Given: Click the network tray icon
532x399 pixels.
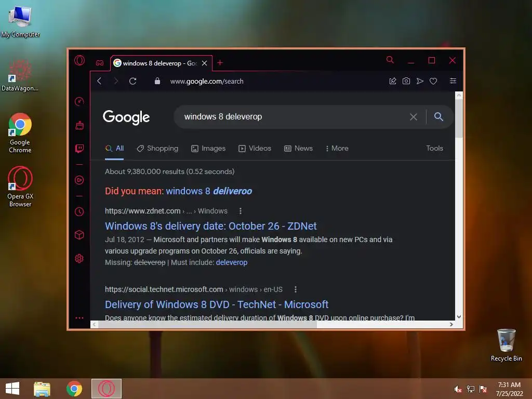Looking at the screenshot, I should [471, 389].
